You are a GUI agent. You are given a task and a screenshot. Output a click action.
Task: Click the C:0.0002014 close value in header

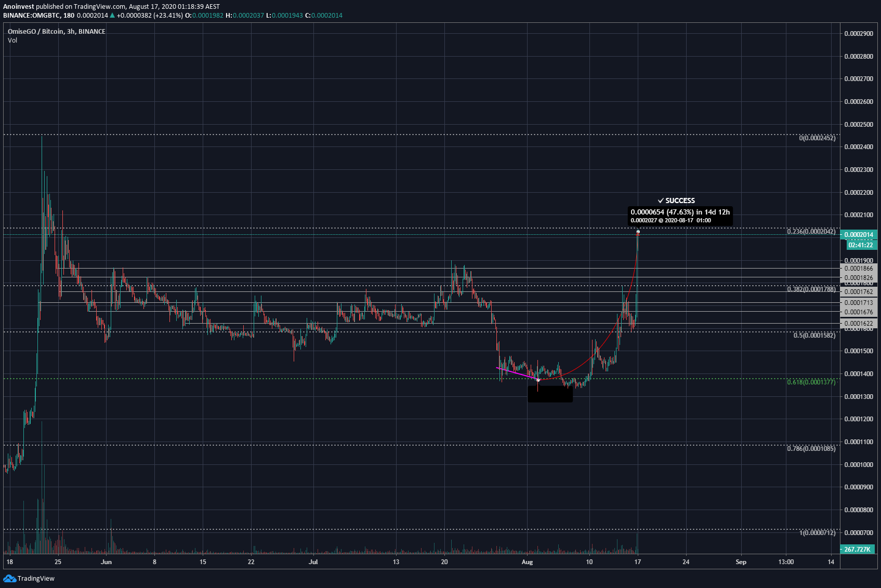click(323, 15)
